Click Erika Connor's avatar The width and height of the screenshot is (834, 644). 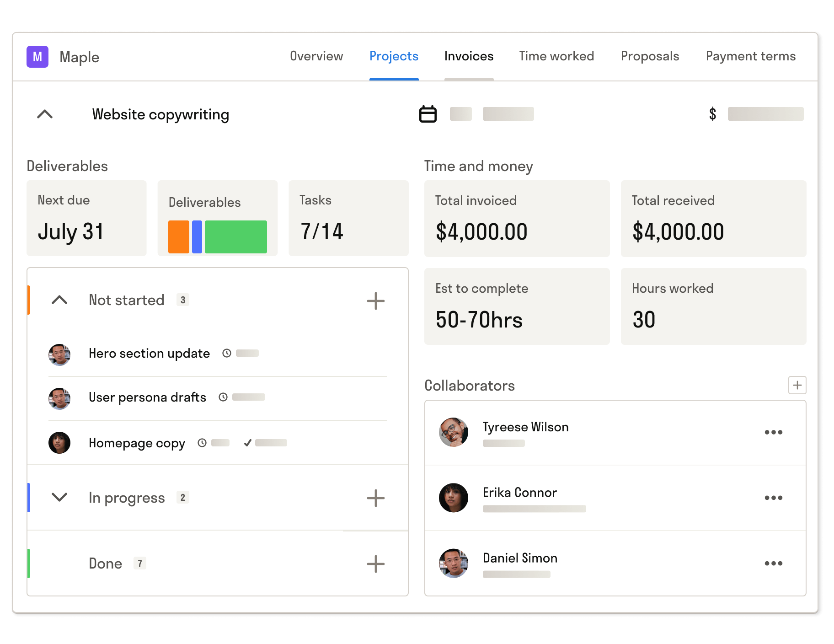point(454,498)
